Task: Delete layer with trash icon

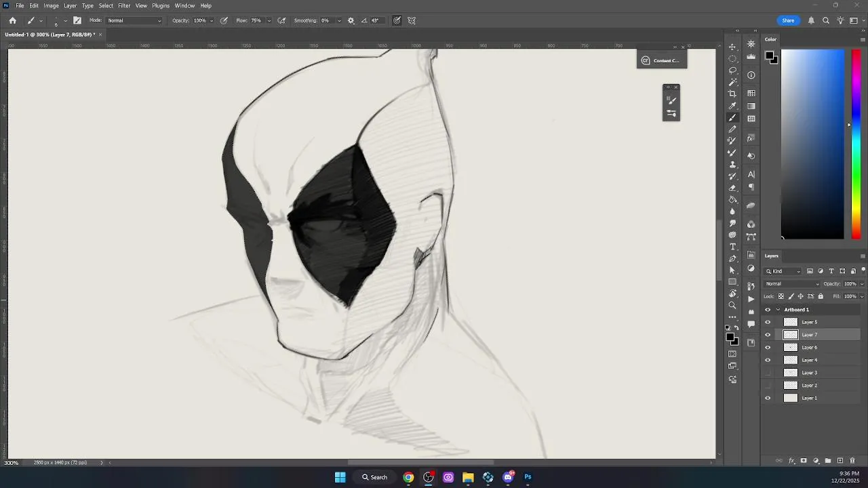Action: pos(852,461)
